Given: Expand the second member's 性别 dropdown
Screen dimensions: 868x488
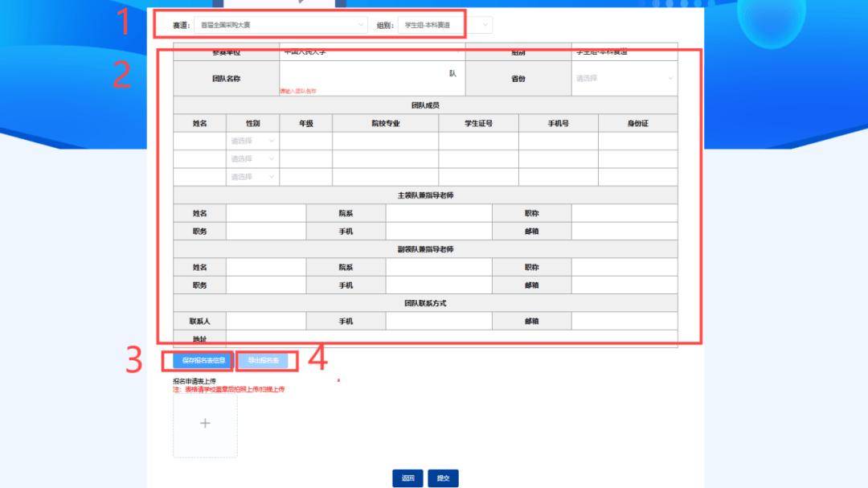Looking at the screenshot, I should point(251,158).
